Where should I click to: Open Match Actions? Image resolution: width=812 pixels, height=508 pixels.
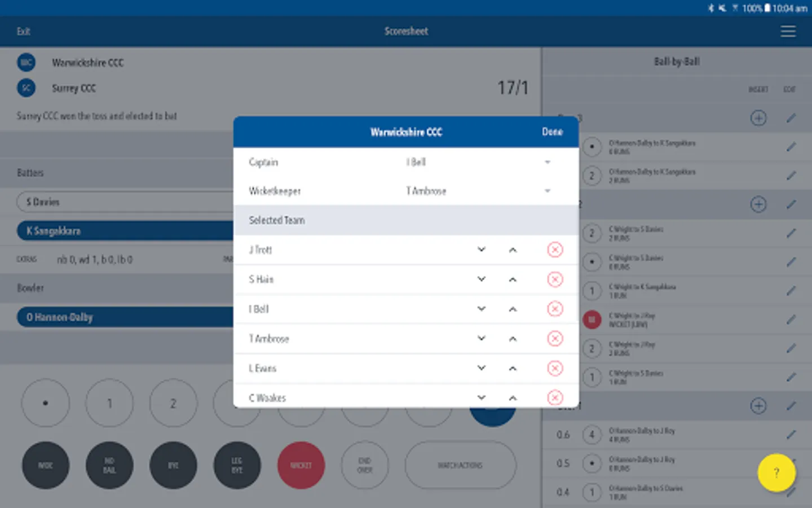point(460,465)
